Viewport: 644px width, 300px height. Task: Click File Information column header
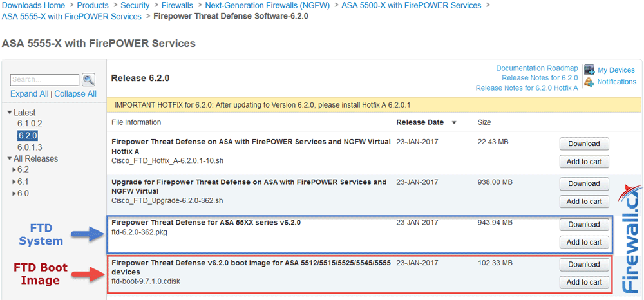137,122
